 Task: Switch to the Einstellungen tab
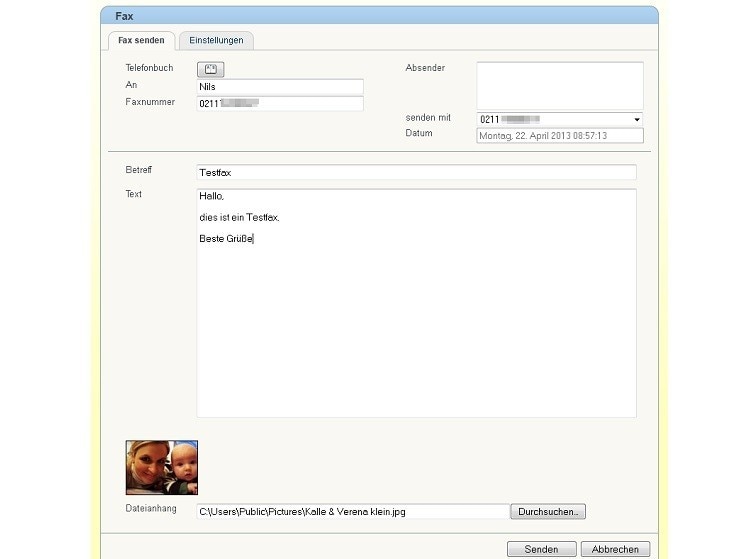216,40
